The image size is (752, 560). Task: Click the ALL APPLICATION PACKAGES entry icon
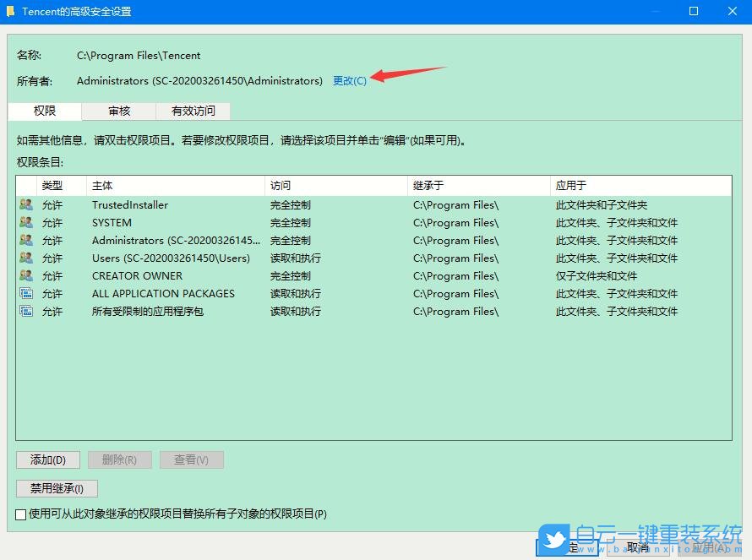25,293
